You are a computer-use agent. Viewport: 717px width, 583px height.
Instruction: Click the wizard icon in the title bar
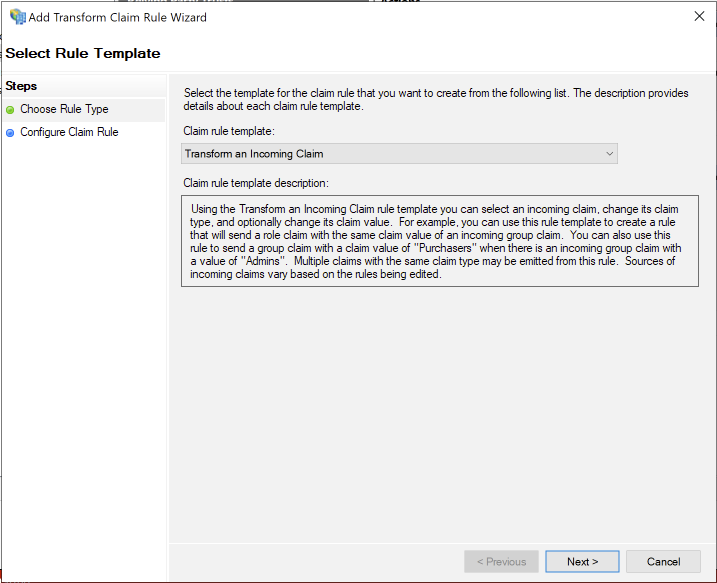click(16, 16)
